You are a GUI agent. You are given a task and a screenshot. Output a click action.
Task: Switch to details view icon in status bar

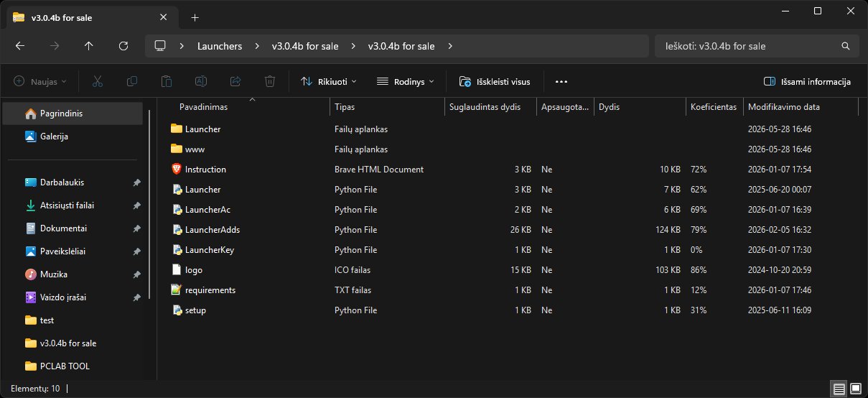pyautogui.click(x=839, y=389)
